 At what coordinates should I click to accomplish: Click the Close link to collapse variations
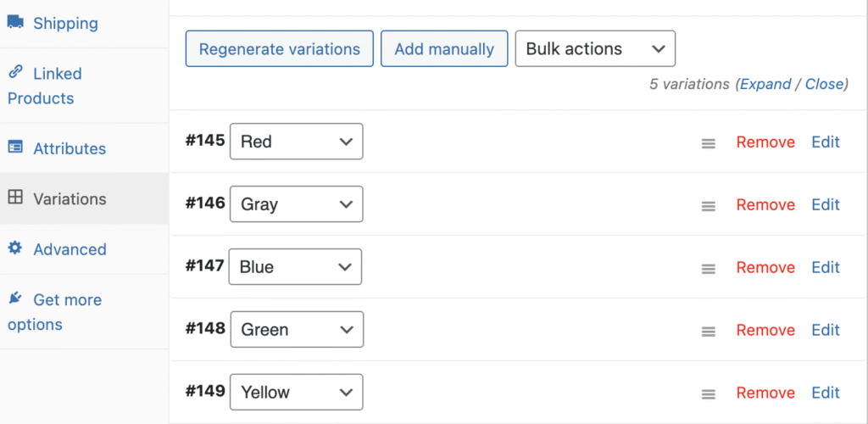(x=824, y=84)
